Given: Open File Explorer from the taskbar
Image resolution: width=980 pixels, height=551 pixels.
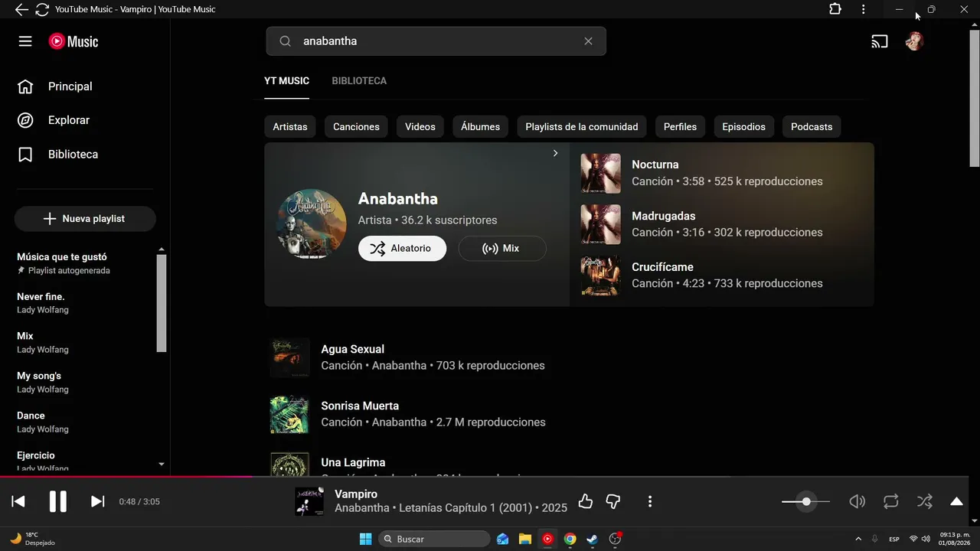Looking at the screenshot, I should click(525, 539).
